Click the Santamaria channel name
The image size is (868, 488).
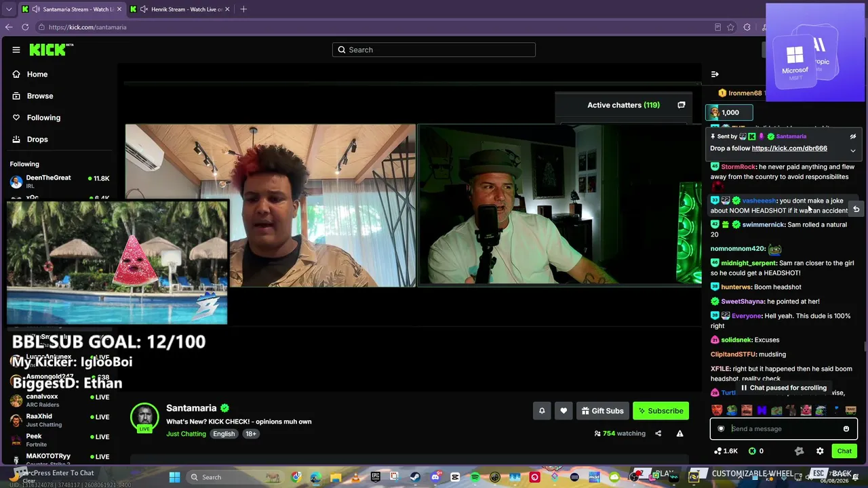191,408
